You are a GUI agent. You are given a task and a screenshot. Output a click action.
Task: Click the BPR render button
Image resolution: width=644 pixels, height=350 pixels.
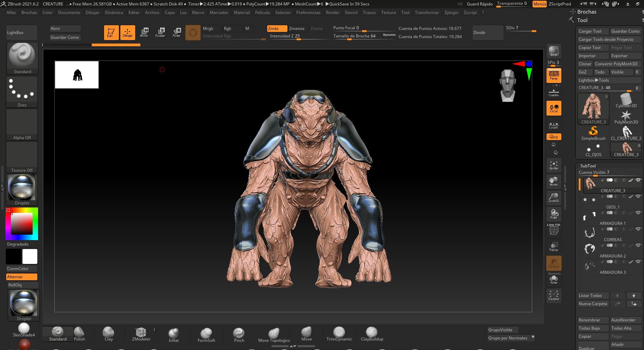point(554,51)
